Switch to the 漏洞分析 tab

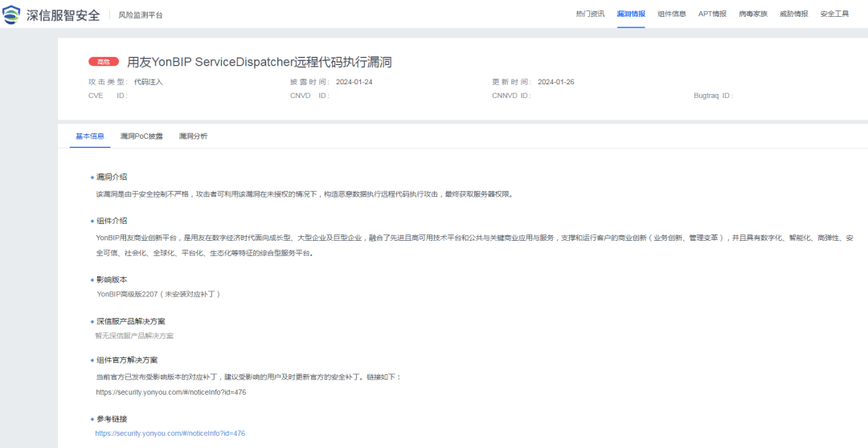point(193,136)
